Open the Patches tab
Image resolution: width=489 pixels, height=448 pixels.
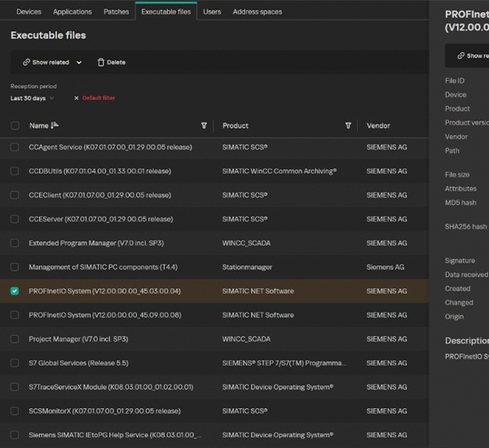117,12
